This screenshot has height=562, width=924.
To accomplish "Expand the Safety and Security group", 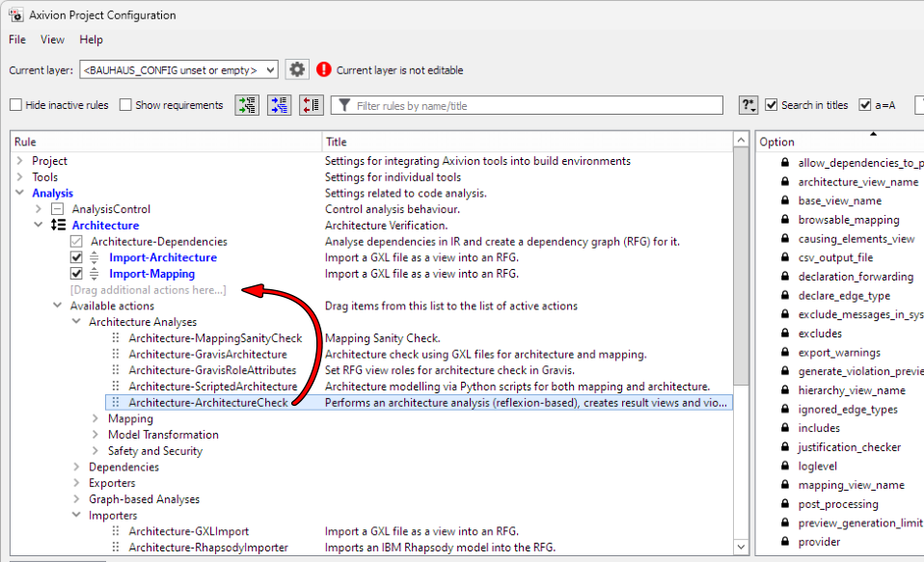I will click(x=95, y=451).
